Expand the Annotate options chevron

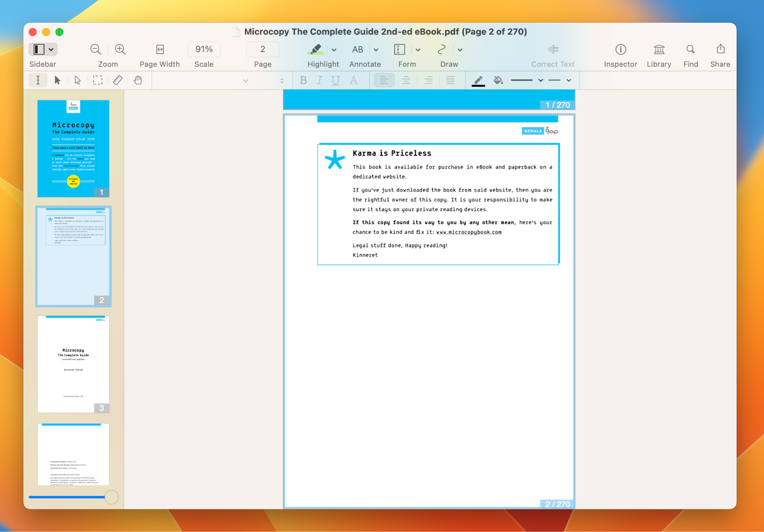[x=376, y=50]
